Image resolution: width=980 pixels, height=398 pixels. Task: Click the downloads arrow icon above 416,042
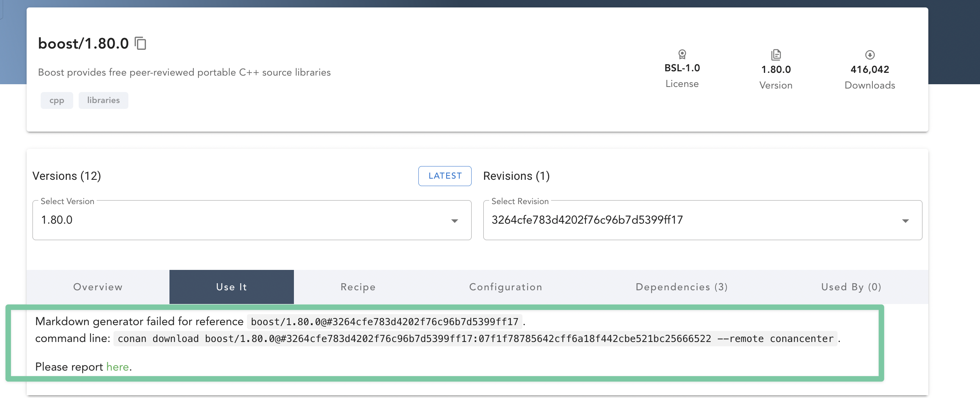tap(870, 55)
